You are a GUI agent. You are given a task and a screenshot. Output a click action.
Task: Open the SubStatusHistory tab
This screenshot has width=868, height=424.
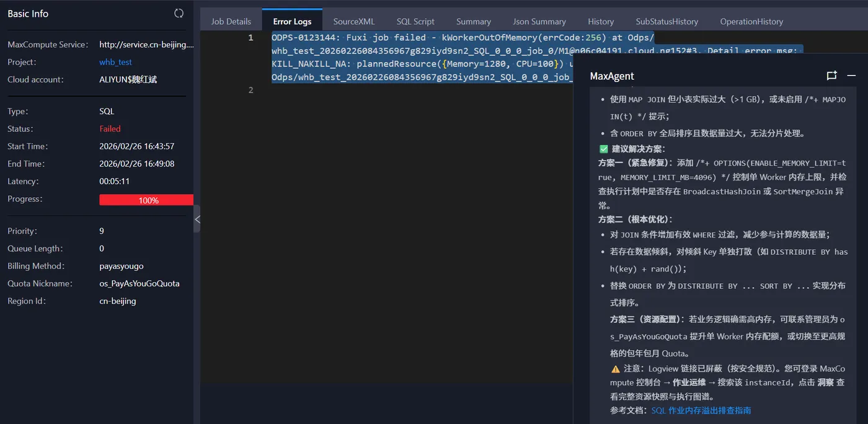point(667,21)
